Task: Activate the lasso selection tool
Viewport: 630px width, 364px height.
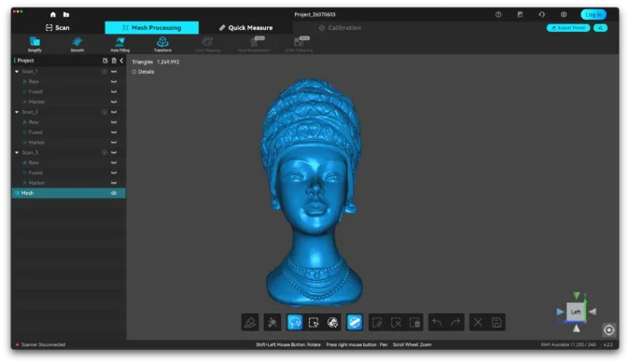Action: pos(295,322)
